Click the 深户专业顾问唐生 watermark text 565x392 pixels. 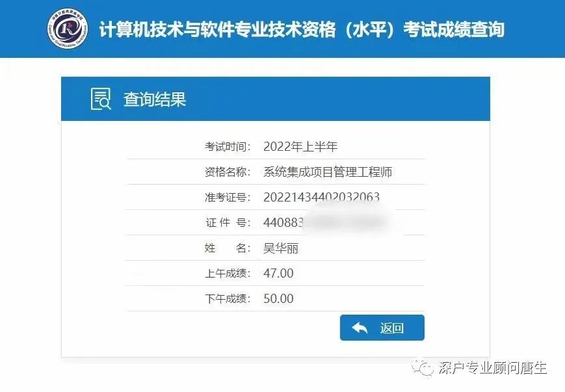(493, 368)
